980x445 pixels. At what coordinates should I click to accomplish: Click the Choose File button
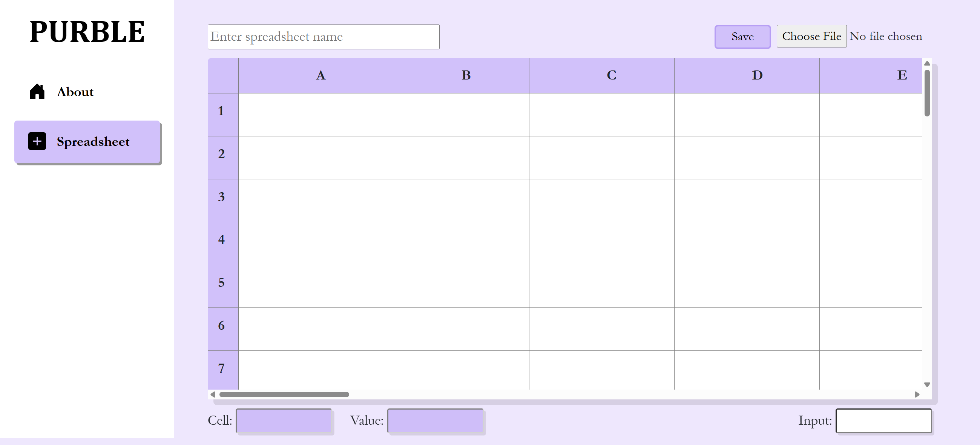pos(811,37)
